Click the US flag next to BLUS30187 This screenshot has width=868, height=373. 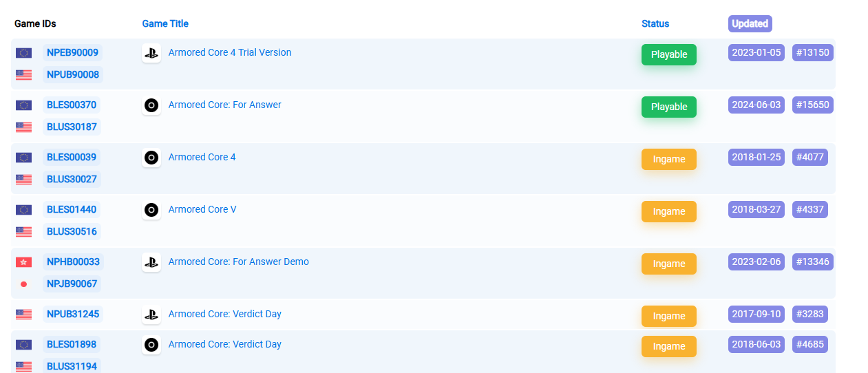(24, 127)
